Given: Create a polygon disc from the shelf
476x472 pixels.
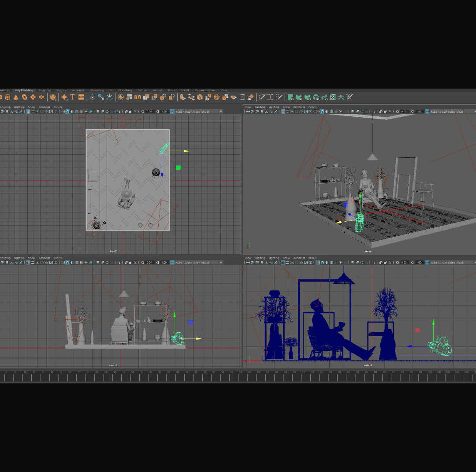Looking at the screenshot, I should [x=41, y=97].
